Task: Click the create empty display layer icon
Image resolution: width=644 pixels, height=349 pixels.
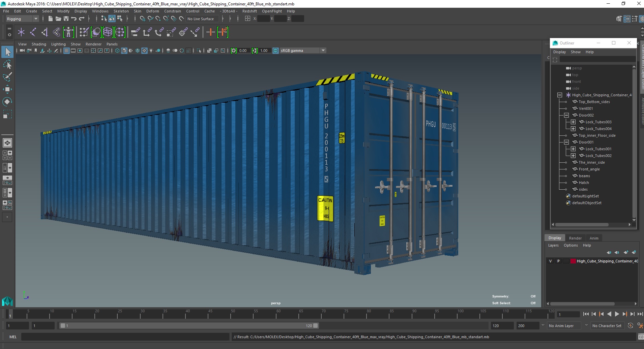Action: point(626,252)
